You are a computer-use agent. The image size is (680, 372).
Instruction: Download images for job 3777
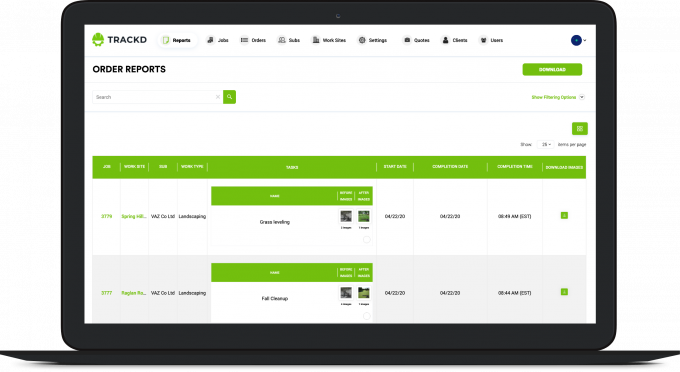tap(564, 292)
